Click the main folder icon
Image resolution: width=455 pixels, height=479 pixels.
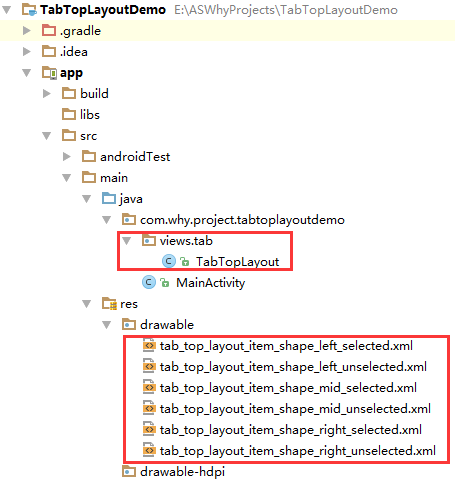[89, 177]
